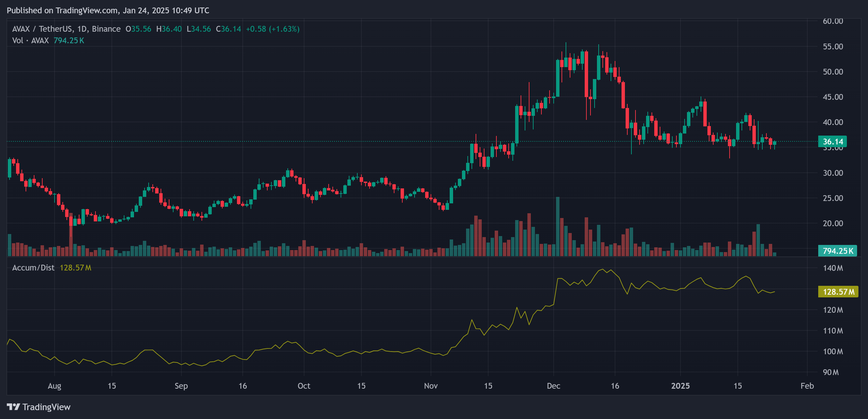Click the Nov label on time axis
The height and width of the screenshot is (419, 868).
pyautogui.click(x=431, y=386)
